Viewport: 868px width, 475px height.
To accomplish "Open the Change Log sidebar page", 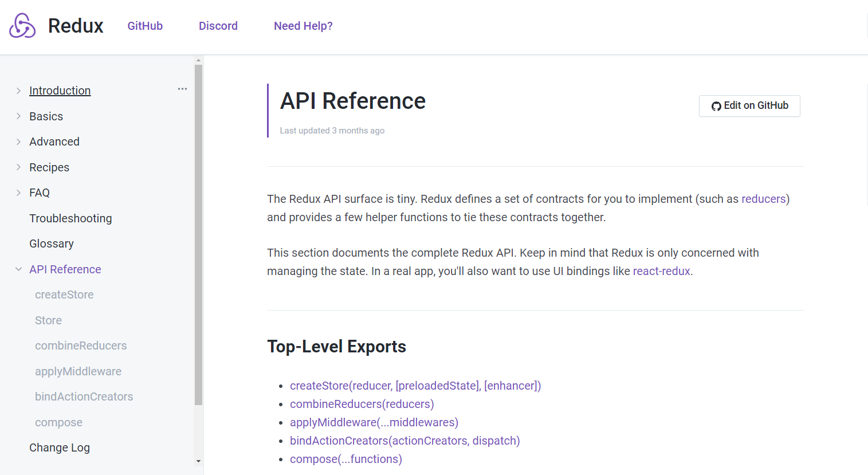I will coord(60,447).
